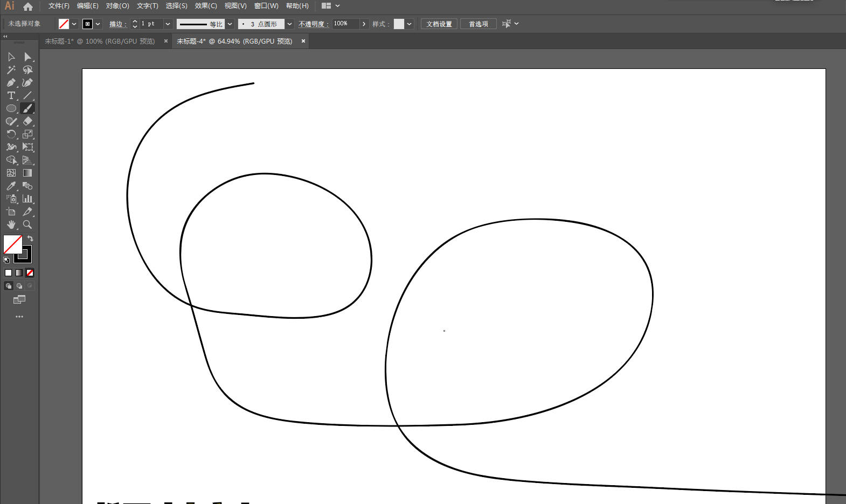This screenshot has width=846, height=504.
Task: Click the fill color swatch in toolbox
Action: pyautogui.click(x=12, y=244)
